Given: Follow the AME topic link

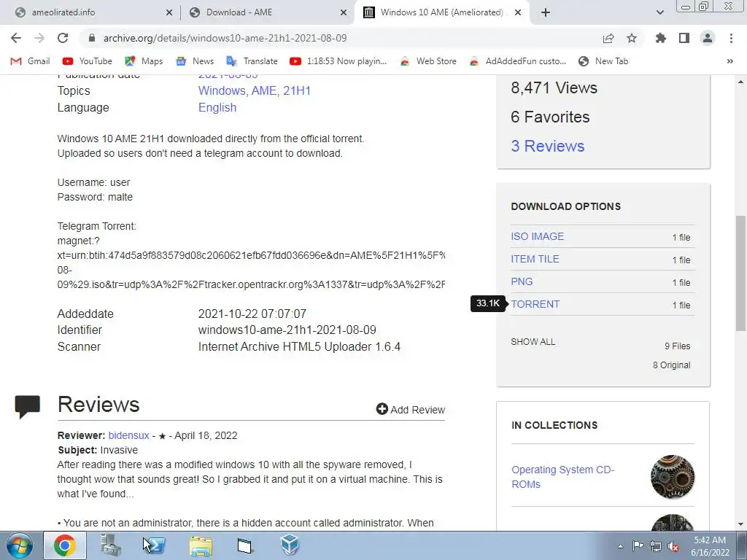Looking at the screenshot, I should pyautogui.click(x=264, y=90).
